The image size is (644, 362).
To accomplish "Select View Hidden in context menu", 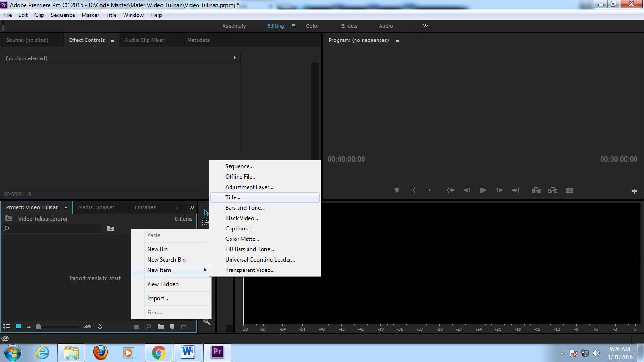I will point(171,284).
